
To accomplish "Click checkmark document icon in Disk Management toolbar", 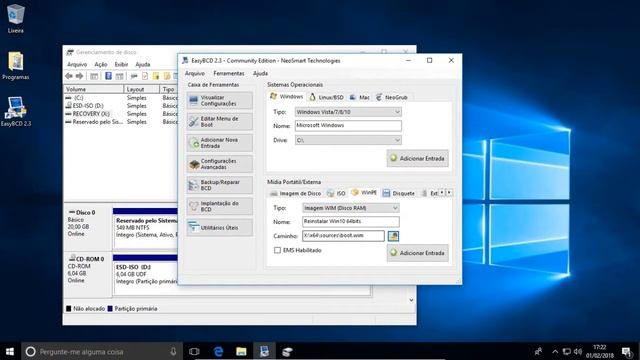I will (145, 76).
